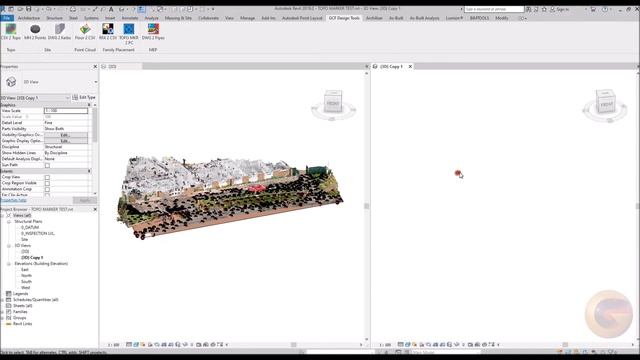The image size is (640, 360).
Task: Open the File menu tab
Action: click(7, 18)
